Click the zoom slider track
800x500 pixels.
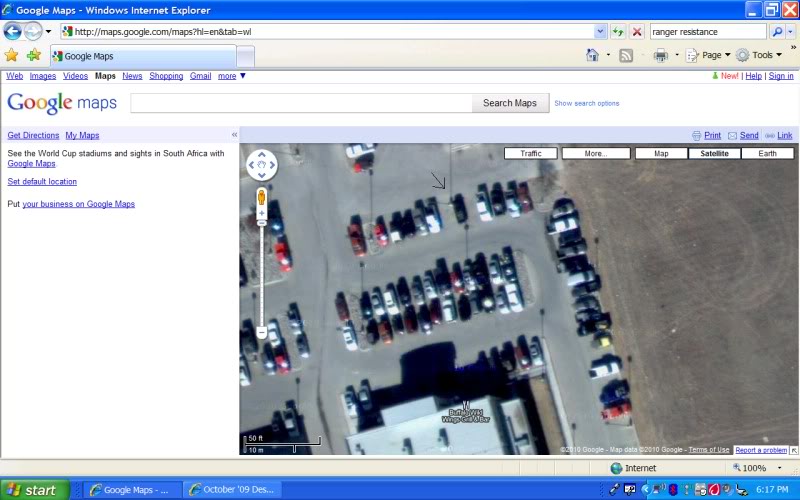pos(262,276)
